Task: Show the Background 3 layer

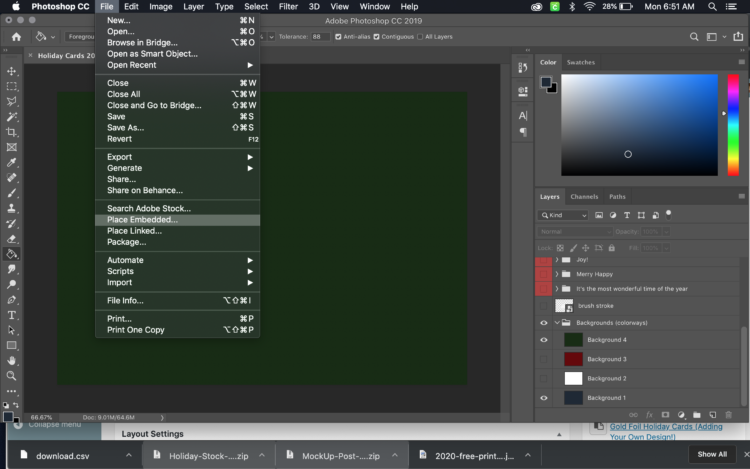Action: (x=544, y=359)
